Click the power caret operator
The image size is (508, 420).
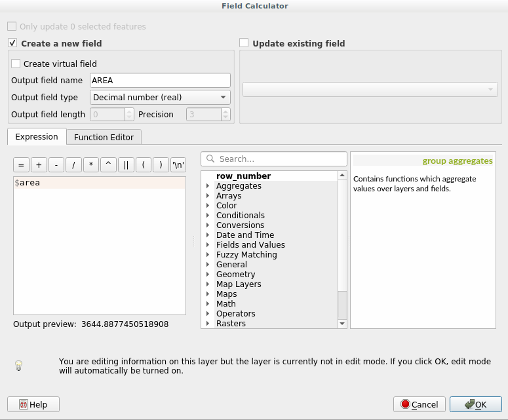tap(107, 165)
